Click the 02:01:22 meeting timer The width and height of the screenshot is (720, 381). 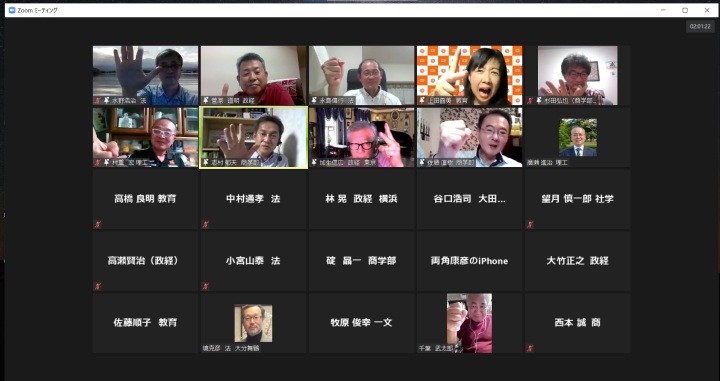tap(700, 26)
